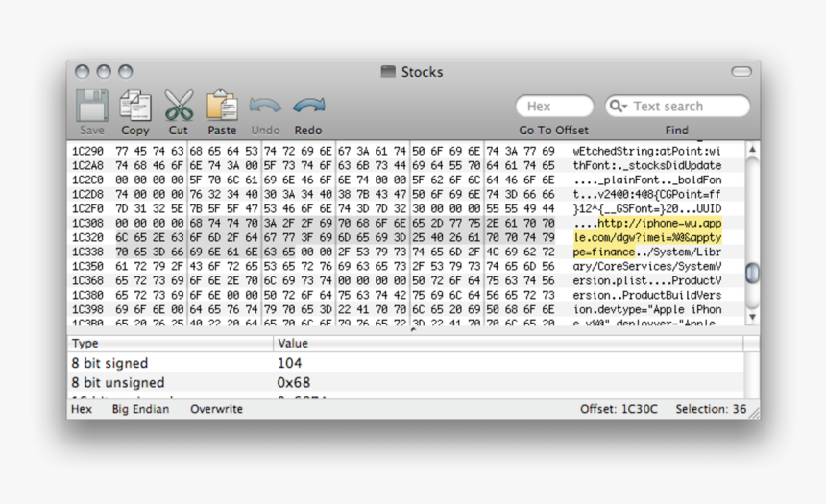Toggle Big Endian in status bar
The image size is (826, 504).
[x=140, y=409]
